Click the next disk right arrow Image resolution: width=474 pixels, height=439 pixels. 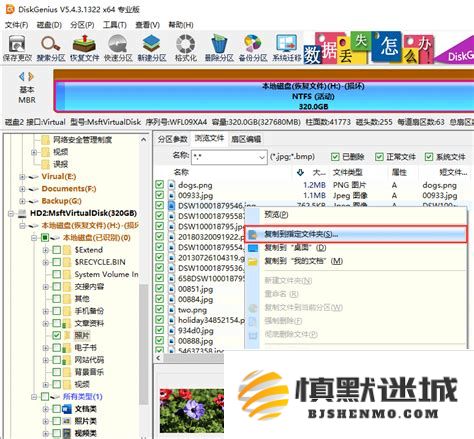(x=31, y=77)
